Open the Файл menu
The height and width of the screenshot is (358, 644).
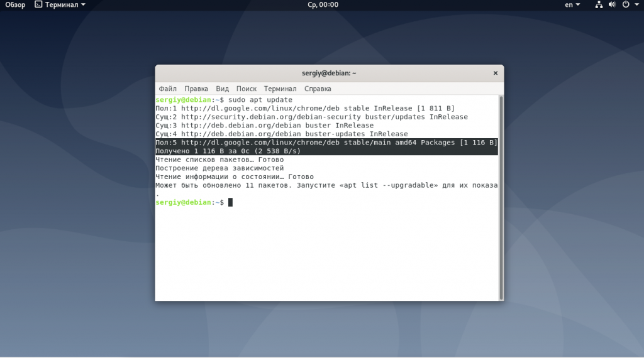167,89
